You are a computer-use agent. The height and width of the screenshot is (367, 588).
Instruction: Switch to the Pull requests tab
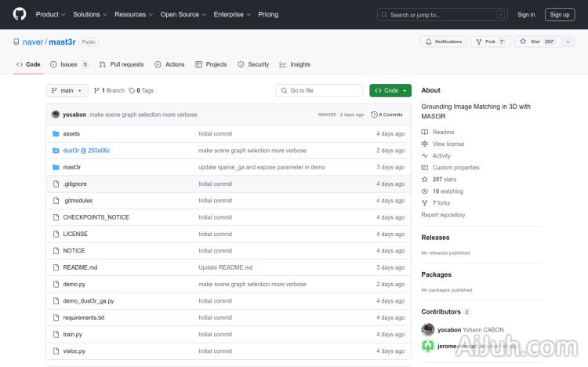122,64
